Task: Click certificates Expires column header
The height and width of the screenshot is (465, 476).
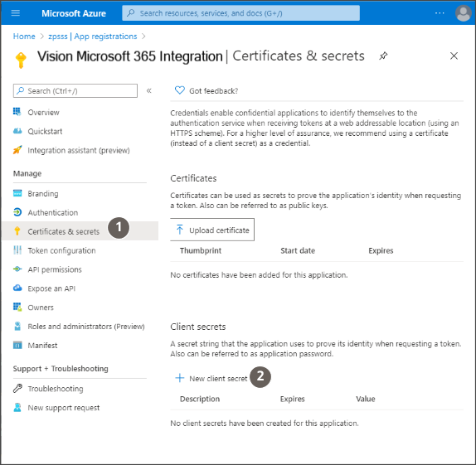Action: [x=381, y=250]
